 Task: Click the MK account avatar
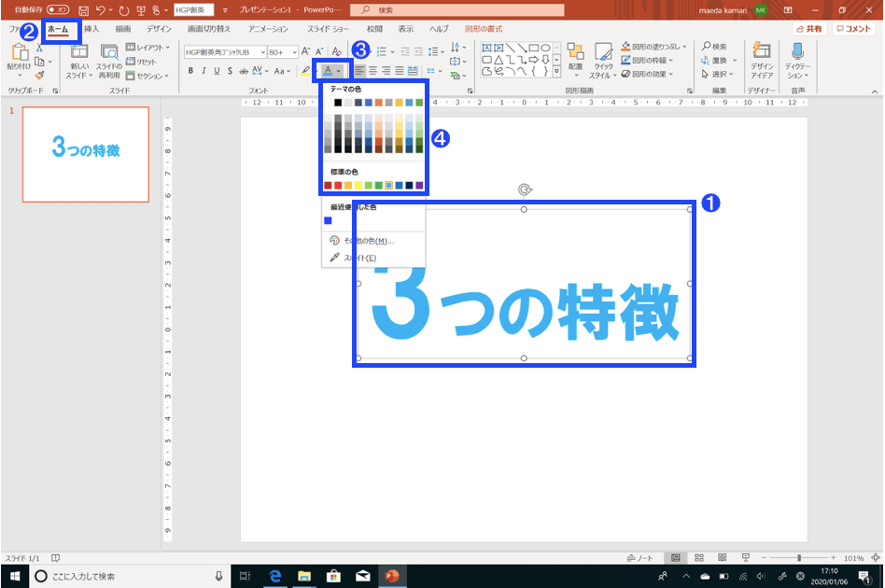tap(761, 10)
